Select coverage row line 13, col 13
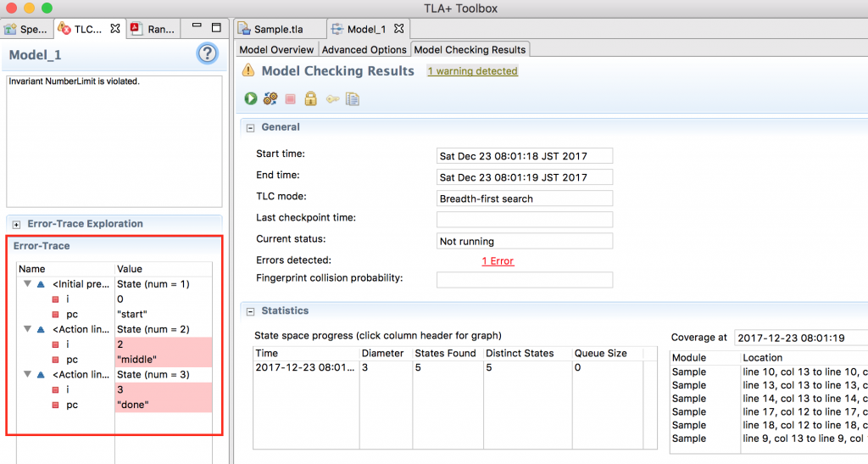The width and height of the screenshot is (868, 464). tap(769, 385)
